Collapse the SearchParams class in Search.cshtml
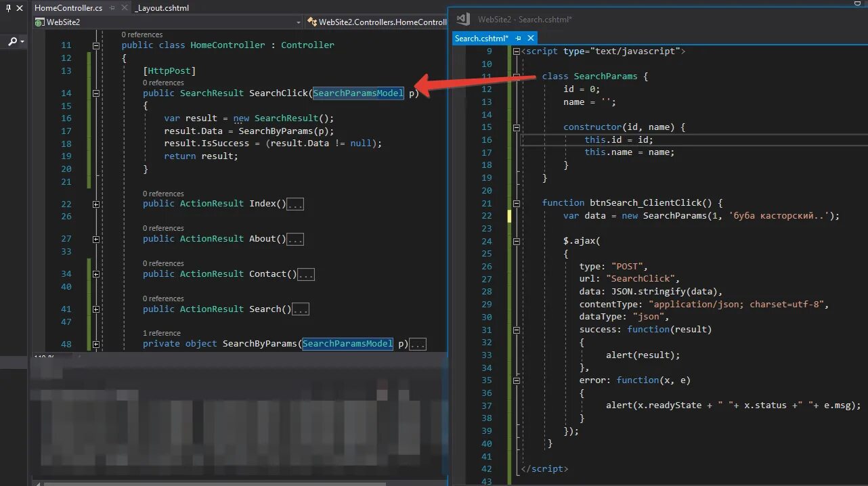868x486 pixels. 517,76
